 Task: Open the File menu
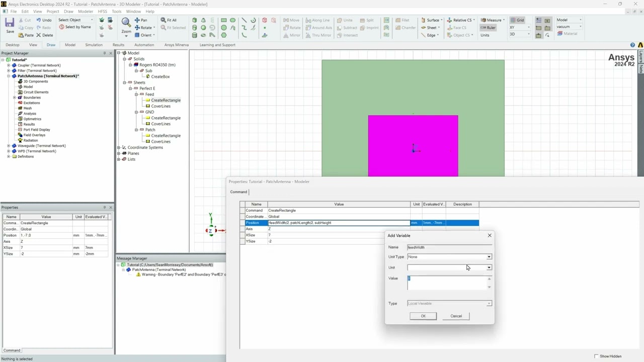(x=14, y=11)
